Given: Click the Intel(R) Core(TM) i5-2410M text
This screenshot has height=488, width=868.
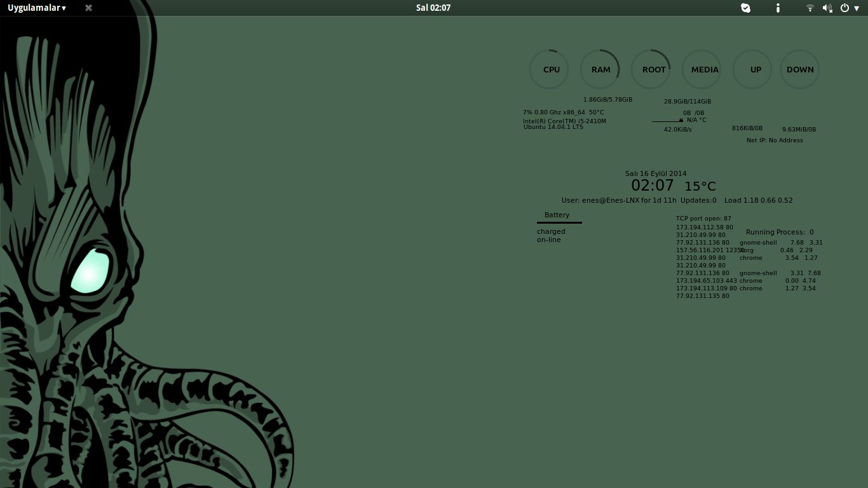Looking at the screenshot, I should tap(564, 121).
